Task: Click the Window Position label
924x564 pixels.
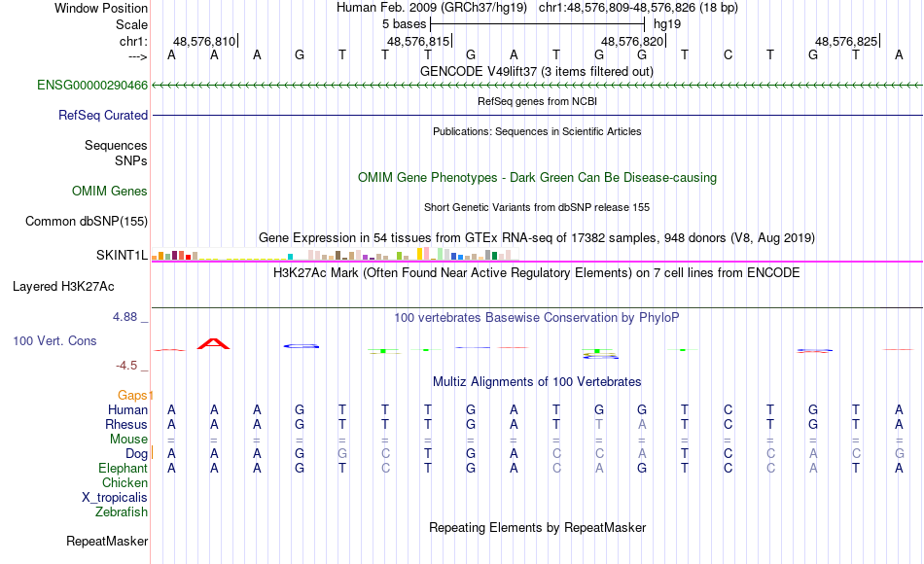Action: coord(101,8)
